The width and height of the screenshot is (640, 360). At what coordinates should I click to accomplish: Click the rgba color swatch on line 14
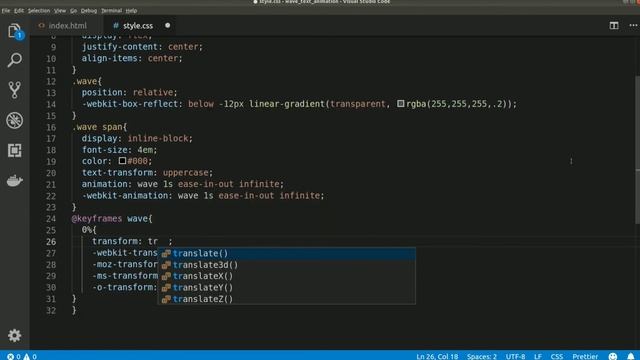[x=400, y=104]
